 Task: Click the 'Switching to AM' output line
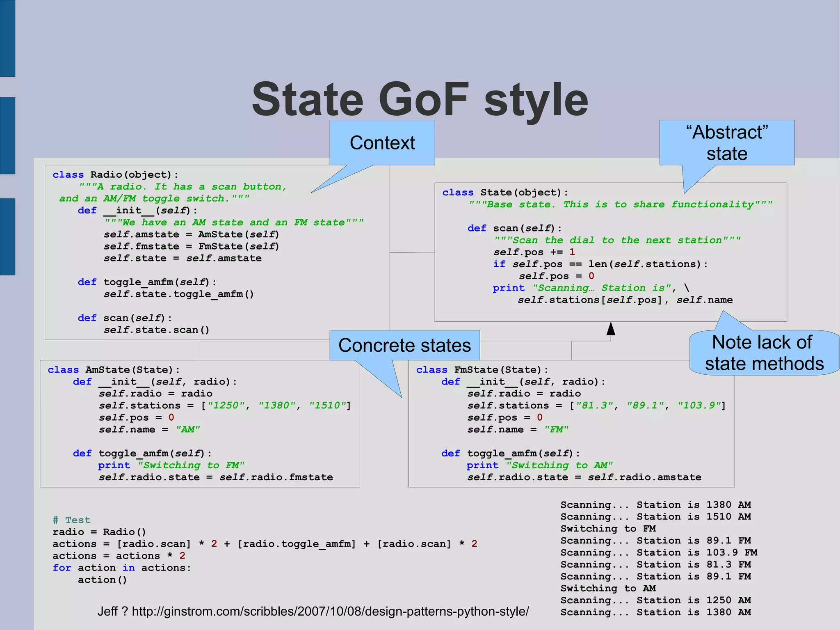pos(608,589)
